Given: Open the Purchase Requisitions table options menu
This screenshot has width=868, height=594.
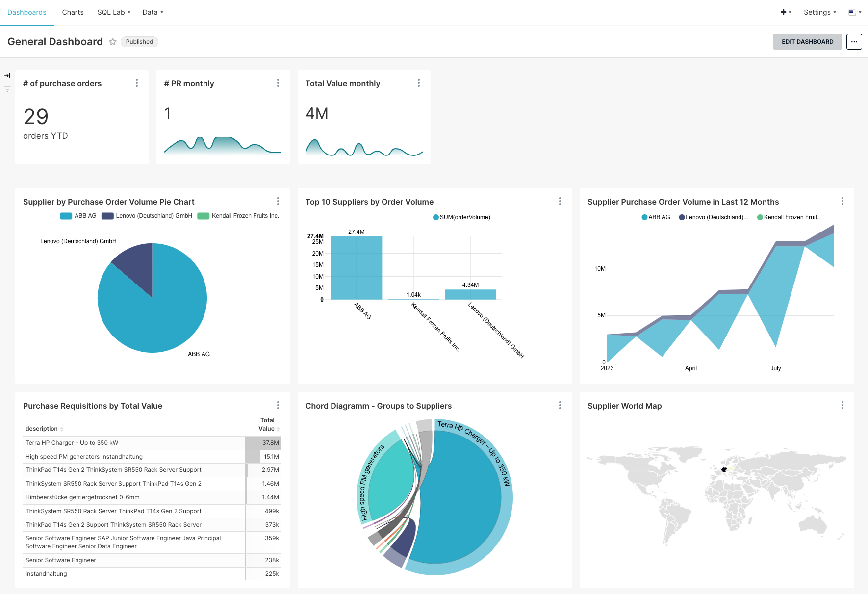Looking at the screenshot, I should pos(278,405).
